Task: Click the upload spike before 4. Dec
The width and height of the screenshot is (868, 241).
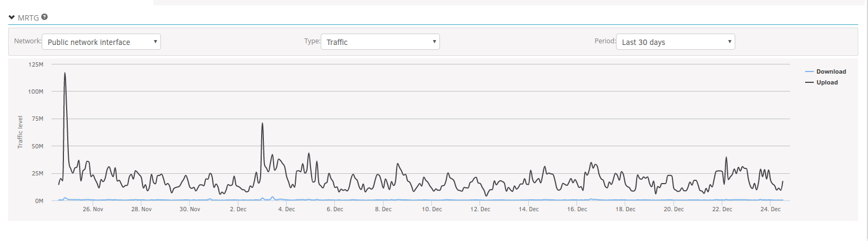Action: click(x=262, y=123)
